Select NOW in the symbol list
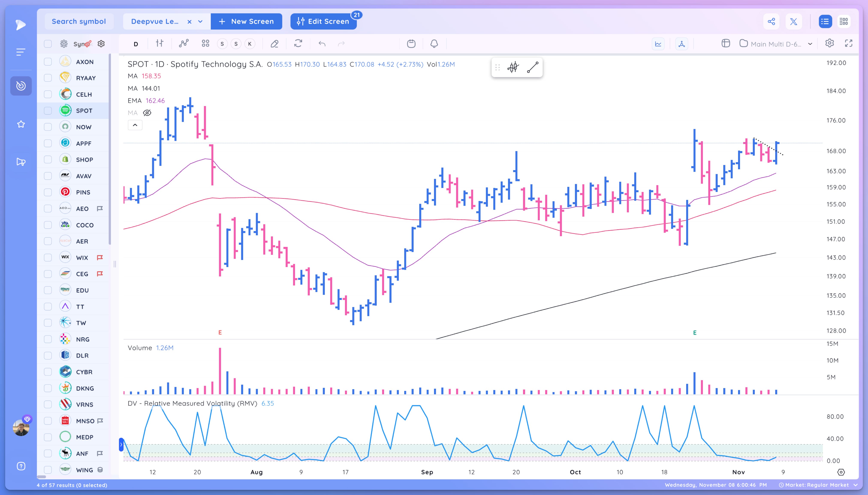Image resolution: width=868 pixels, height=495 pixels. click(x=84, y=127)
